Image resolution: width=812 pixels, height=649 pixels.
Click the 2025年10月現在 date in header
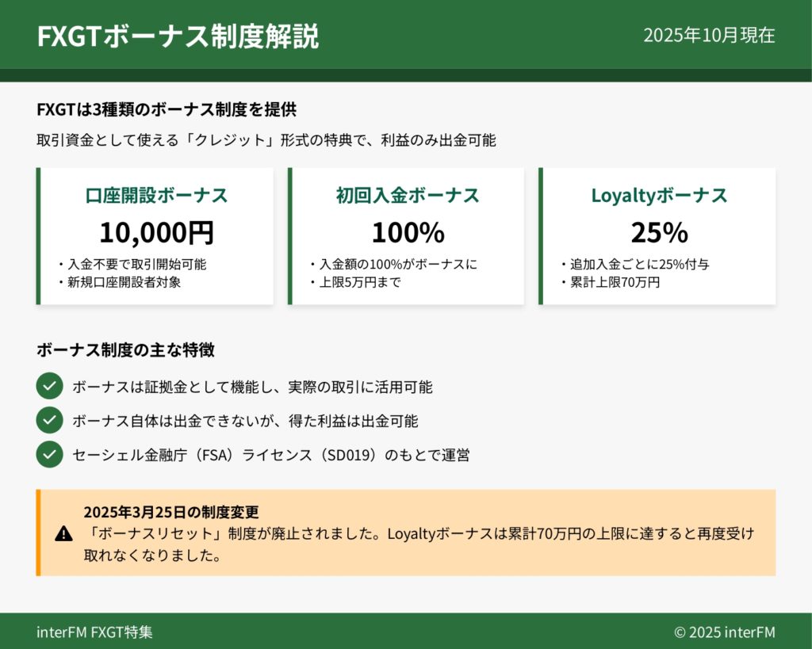tap(709, 36)
